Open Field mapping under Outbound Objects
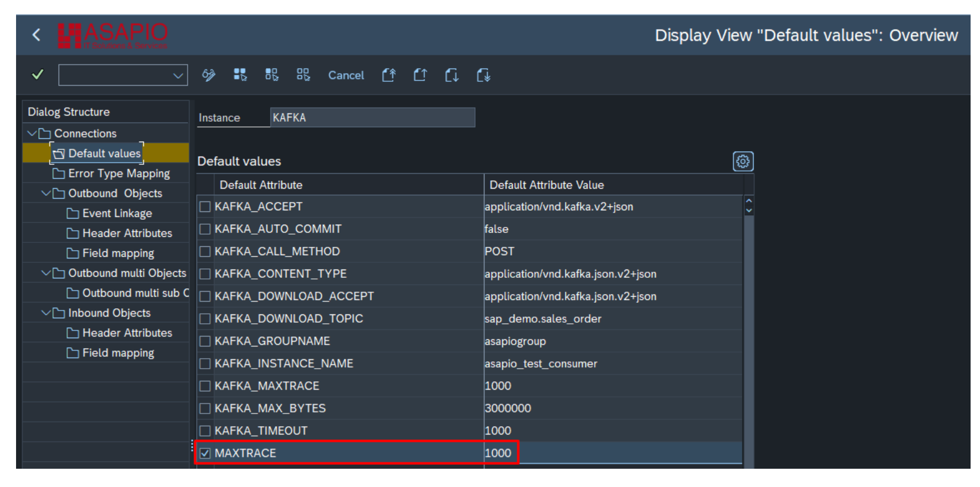This screenshot has width=980, height=487. 118,253
